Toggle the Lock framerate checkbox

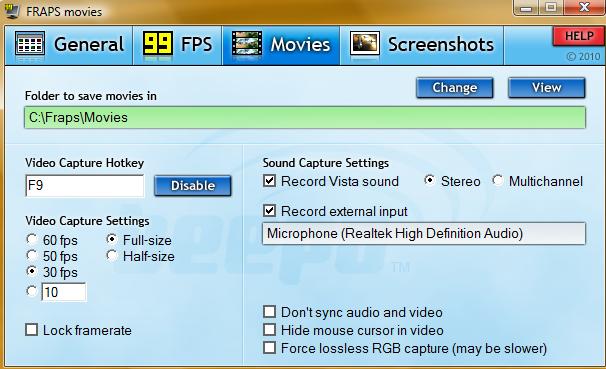pyautogui.click(x=32, y=330)
